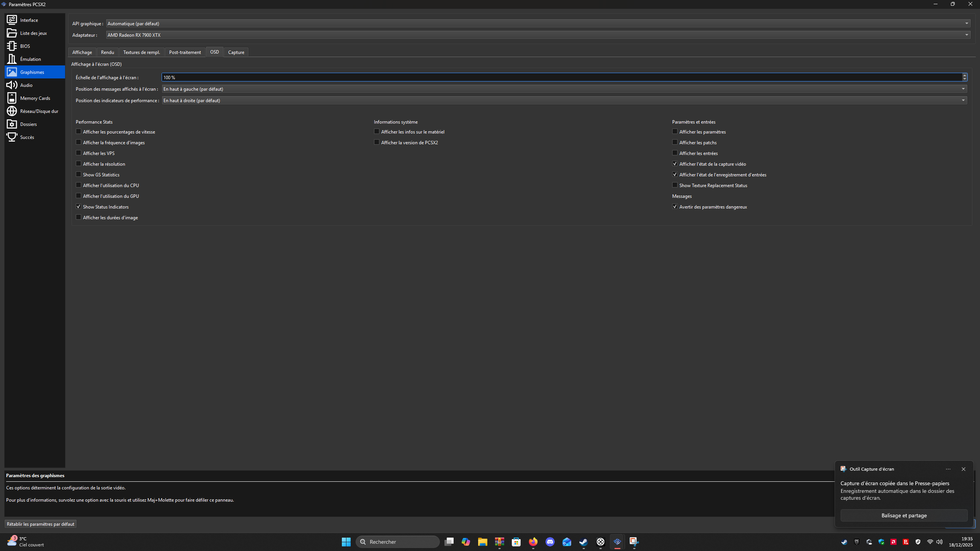Open Discord from the taskbar

tap(550, 542)
